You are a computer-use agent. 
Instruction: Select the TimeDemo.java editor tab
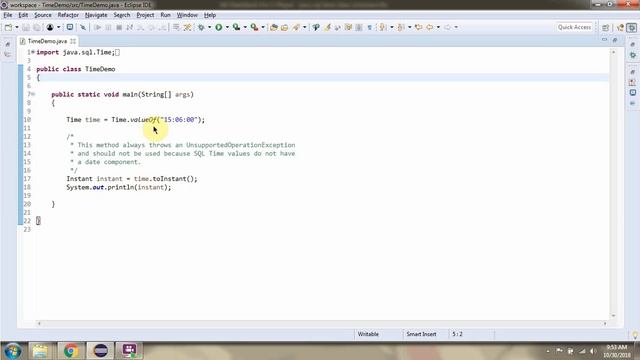[x=47, y=41]
